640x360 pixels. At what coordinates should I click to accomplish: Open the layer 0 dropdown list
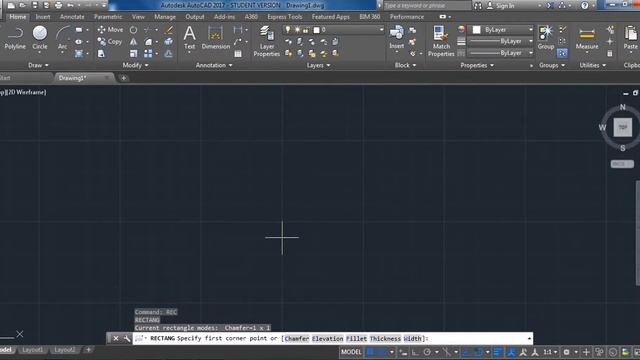pos(381,30)
